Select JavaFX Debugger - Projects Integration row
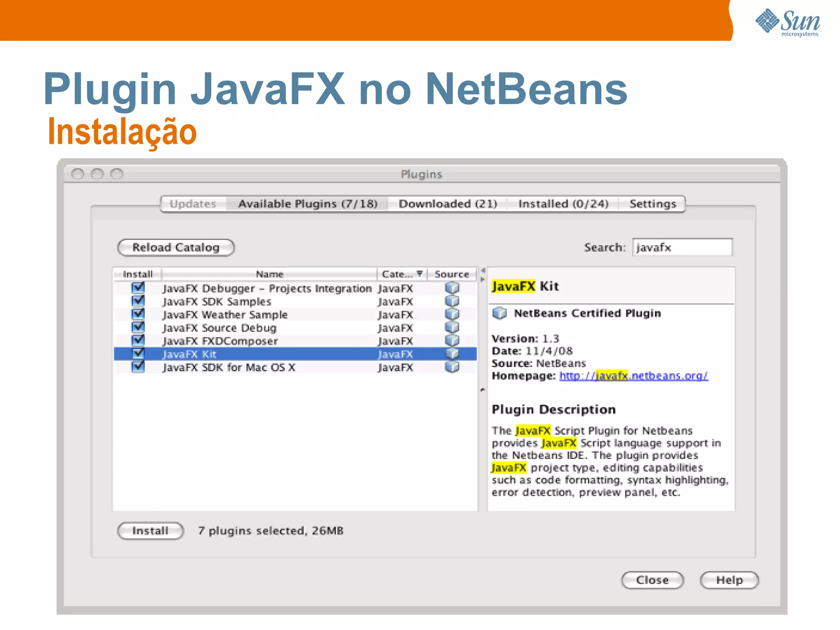Screen dimensions: 840x630 (x=295, y=288)
